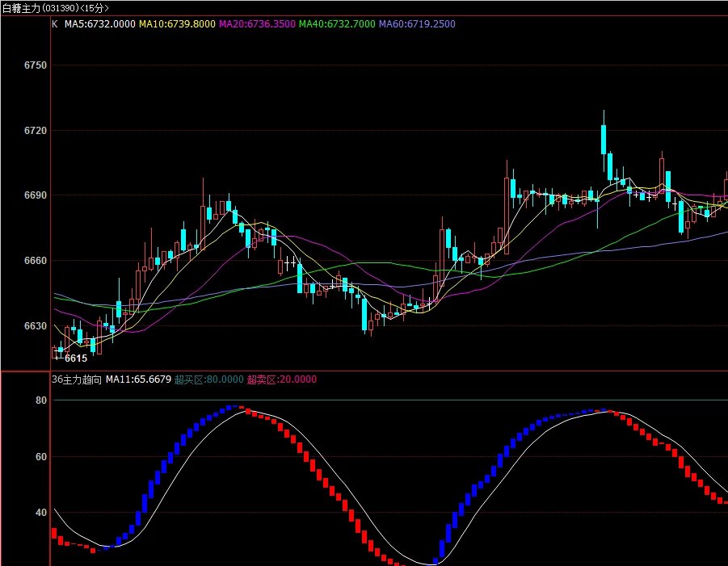Click the MA5:6732.0000 moving average label
Screen dimensions: 728x566
100,24
